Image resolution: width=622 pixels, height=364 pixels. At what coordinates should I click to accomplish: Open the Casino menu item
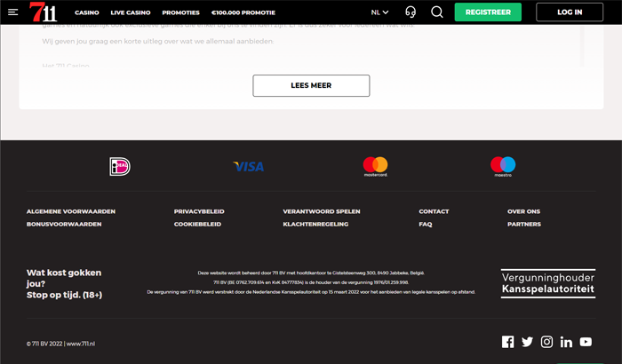tap(87, 12)
